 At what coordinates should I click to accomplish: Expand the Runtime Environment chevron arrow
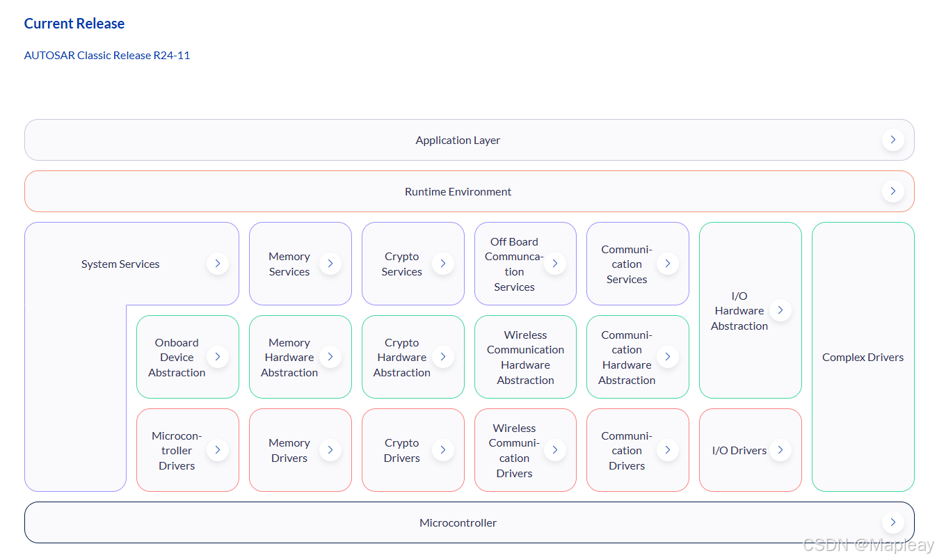click(x=892, y=191)
